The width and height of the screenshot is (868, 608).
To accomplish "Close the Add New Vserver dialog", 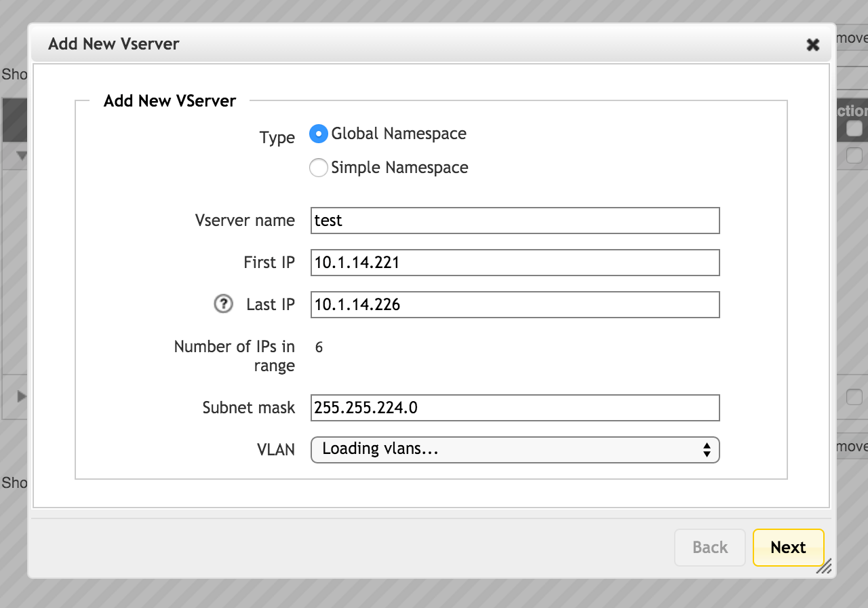I will click(x=812, y=44).
